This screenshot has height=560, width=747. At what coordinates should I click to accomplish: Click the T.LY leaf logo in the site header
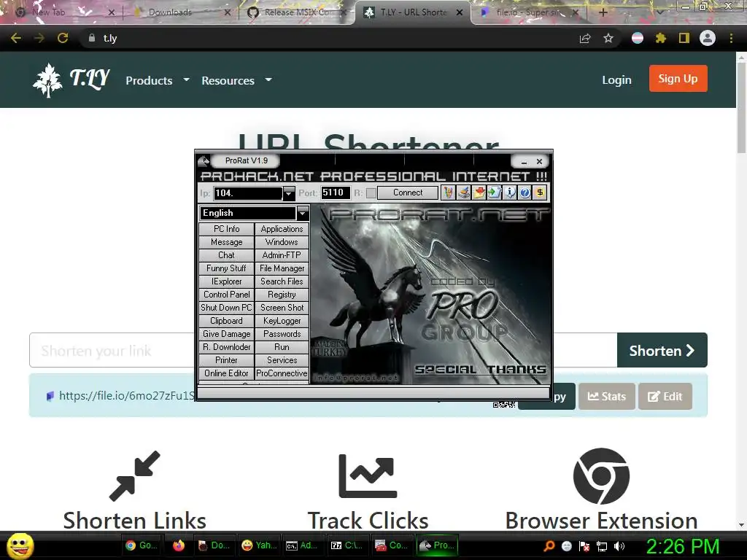click(47, 80)
